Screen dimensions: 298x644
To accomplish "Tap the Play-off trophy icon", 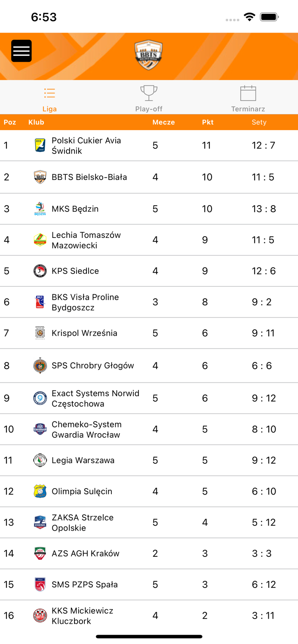I will tap(148, 92).
